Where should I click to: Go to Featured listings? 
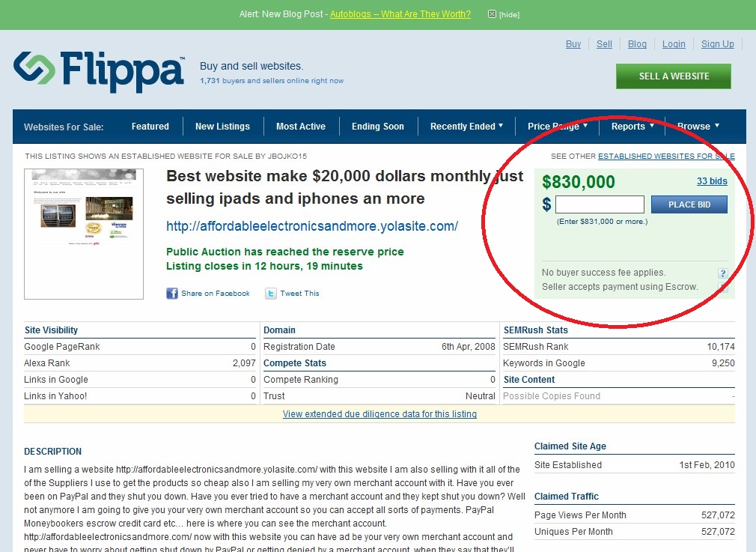coord(150,127)
